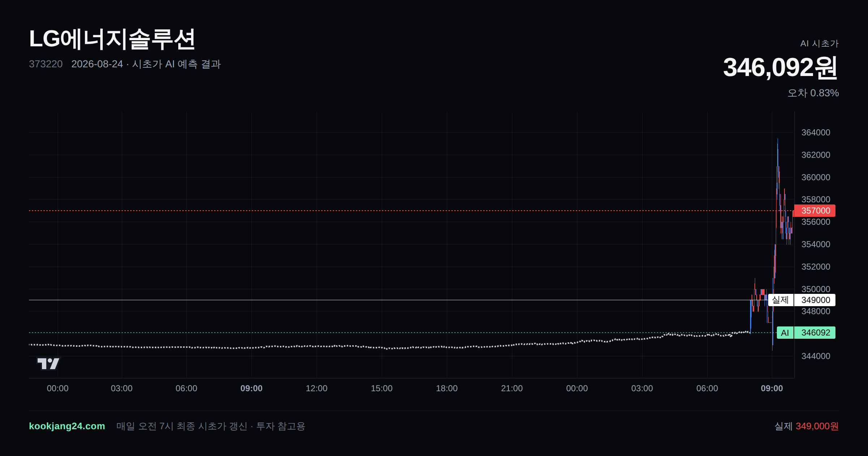868x456 pixels.
Task: Click the 362000 price axis label
Action: (816, 155)
